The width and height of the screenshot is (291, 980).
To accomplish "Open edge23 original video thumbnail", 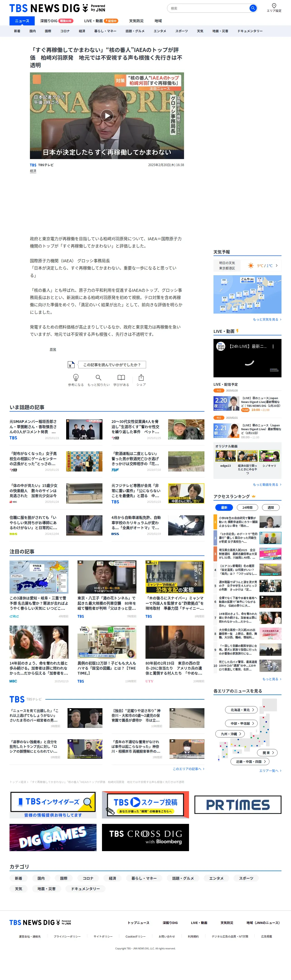I will [x=225, y=457].
